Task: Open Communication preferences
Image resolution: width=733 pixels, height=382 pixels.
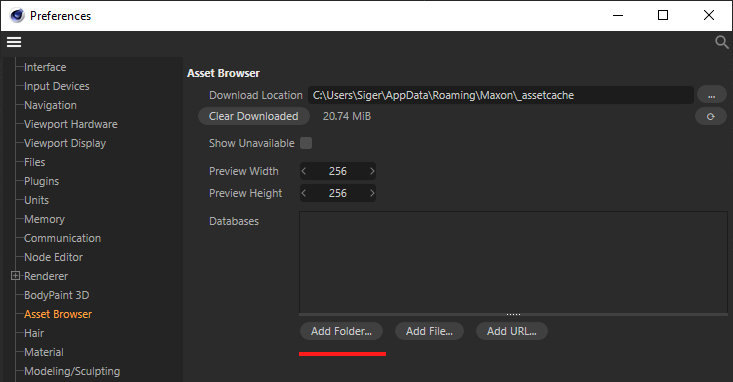Action: (x=62, y=238)
